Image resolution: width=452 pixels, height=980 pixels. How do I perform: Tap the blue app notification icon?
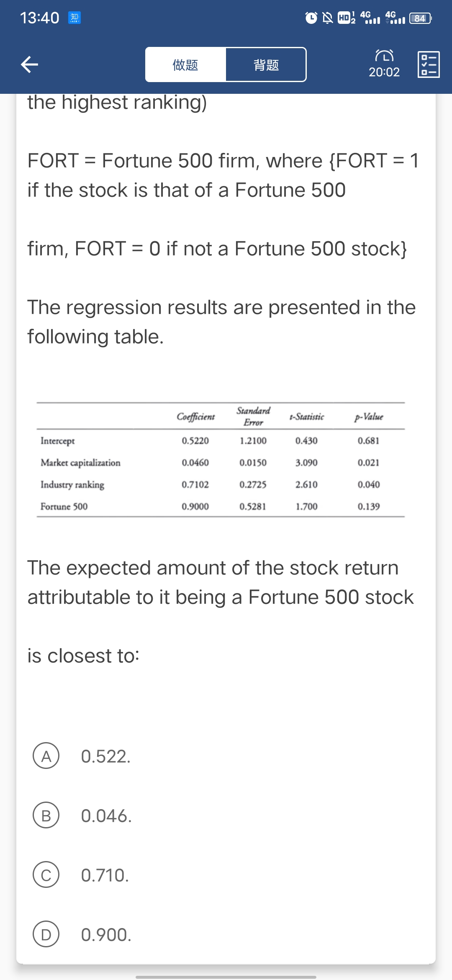pos(74,18)
